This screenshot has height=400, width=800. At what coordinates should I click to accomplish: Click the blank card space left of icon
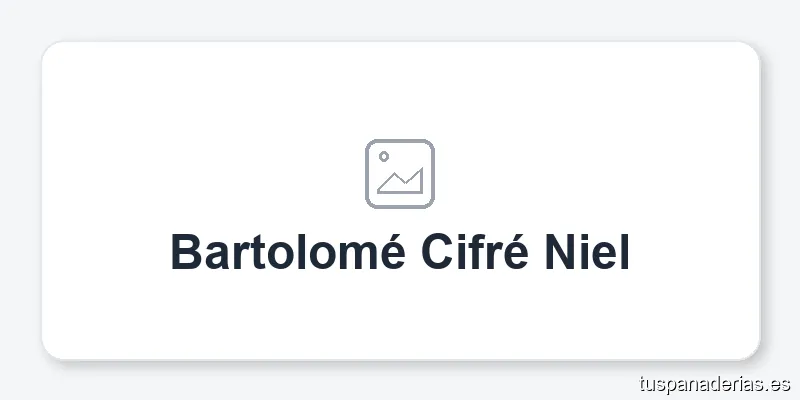point(203,174)
